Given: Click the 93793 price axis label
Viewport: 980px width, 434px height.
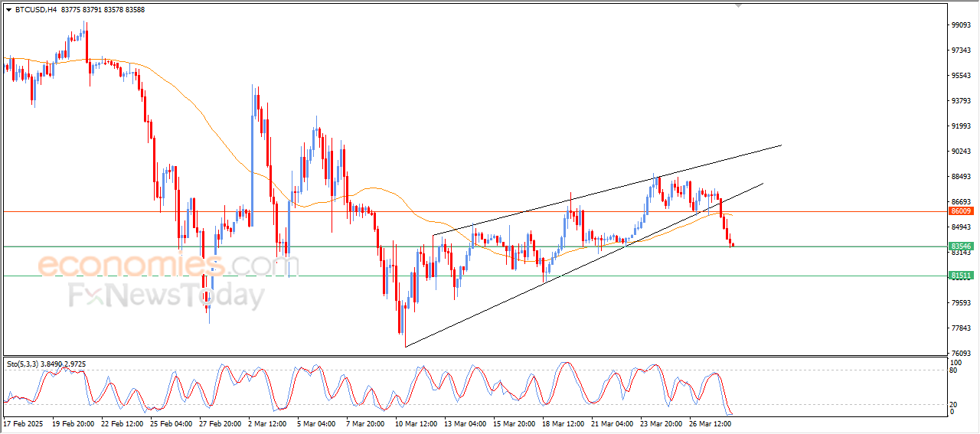Looking at the screenshot, I should (x=961, y=101).
